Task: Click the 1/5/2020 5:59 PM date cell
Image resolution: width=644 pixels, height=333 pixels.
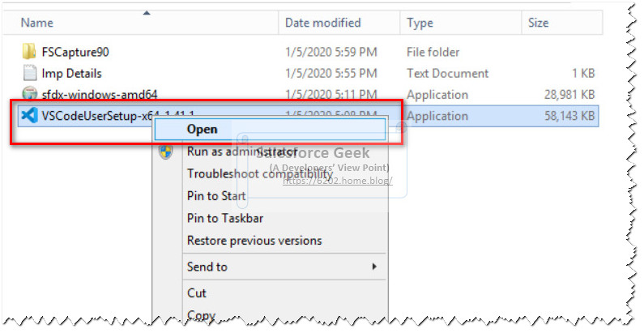Action: point(331,52)
